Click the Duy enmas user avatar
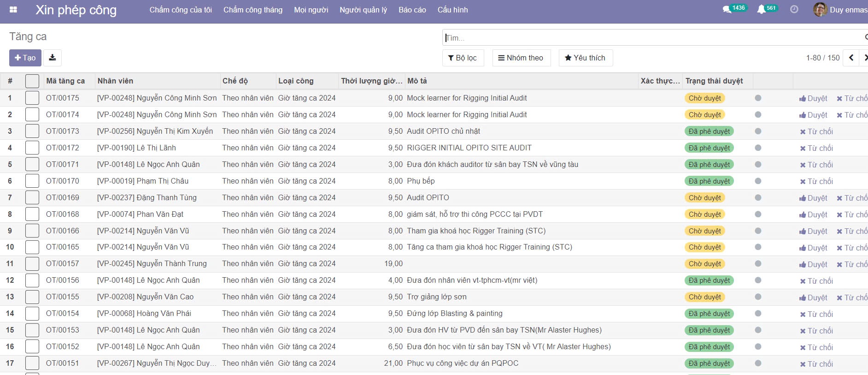Image resolution: width=868 pixels, height=375 pixels. [820, 10]
